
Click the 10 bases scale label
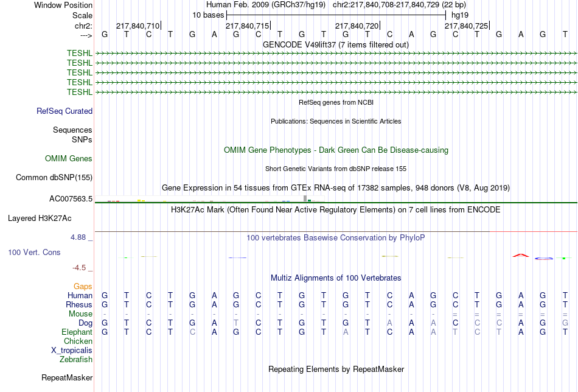click(x=208, y=15)
